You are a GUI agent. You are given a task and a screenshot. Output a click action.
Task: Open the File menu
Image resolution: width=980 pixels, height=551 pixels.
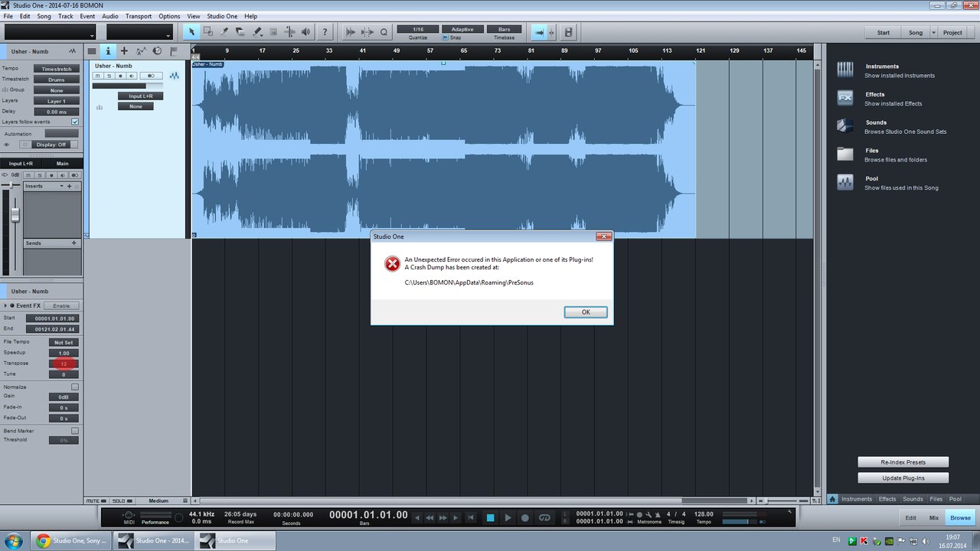click(x=8, y=16)
